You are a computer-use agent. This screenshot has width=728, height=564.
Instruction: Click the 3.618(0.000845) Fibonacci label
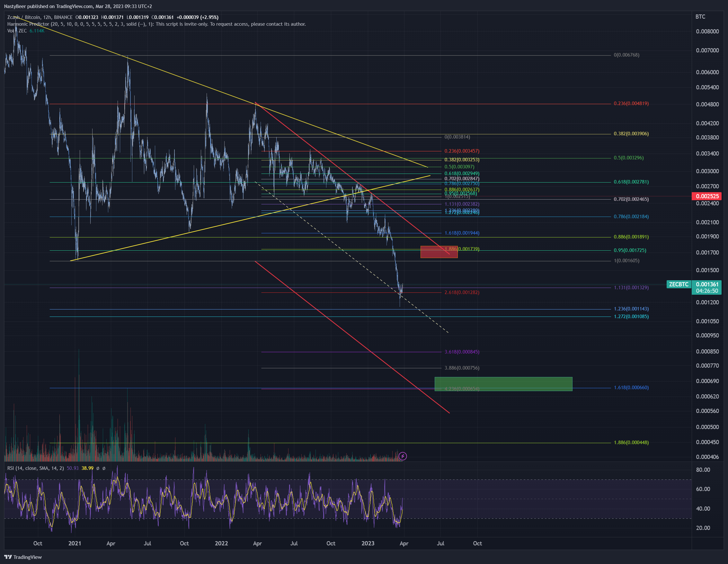(x=462, y=352)
